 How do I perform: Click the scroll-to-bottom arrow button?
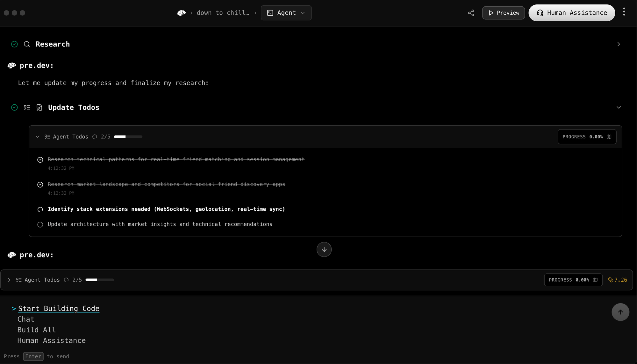click(x=324, y=249)
